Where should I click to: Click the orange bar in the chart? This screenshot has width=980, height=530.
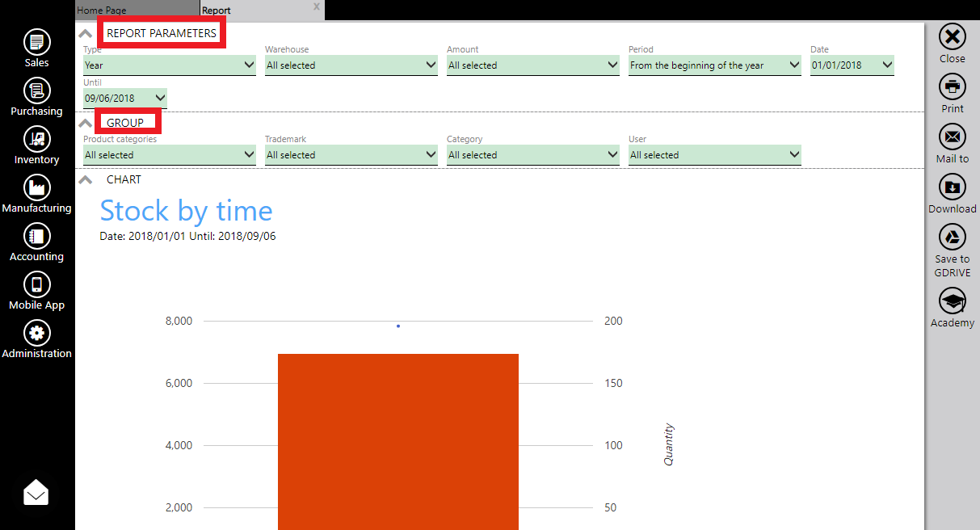pyautogui.click(x=398, y=442)
